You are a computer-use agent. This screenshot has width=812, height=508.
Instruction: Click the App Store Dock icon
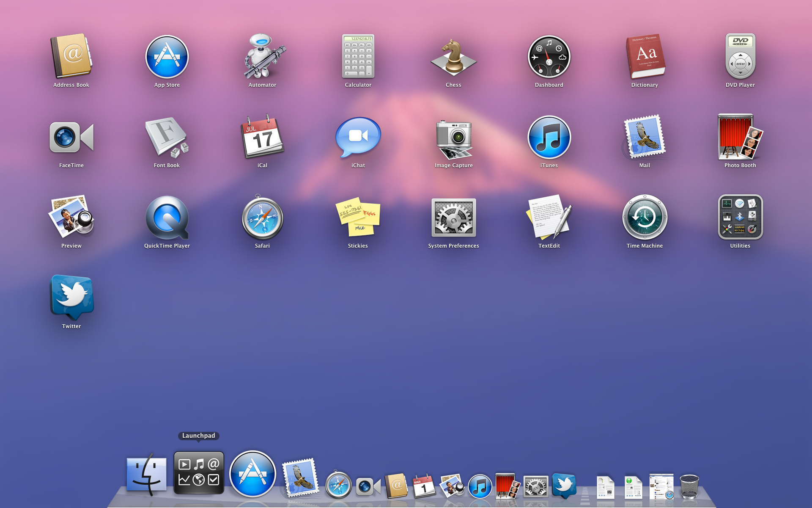pyautogui.click(x=252, y=474)
